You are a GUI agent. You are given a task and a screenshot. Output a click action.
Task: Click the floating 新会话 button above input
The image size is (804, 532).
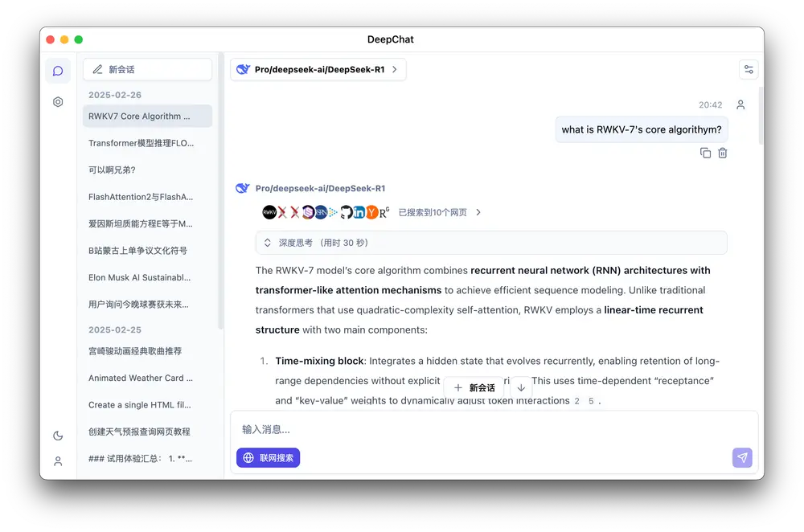point(474,387)
